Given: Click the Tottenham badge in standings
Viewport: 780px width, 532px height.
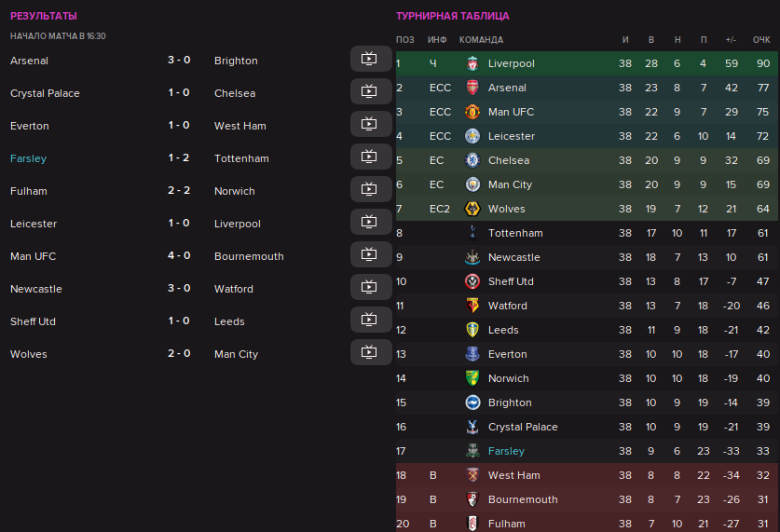Looking at the screenshot, I should coord(472,233).
